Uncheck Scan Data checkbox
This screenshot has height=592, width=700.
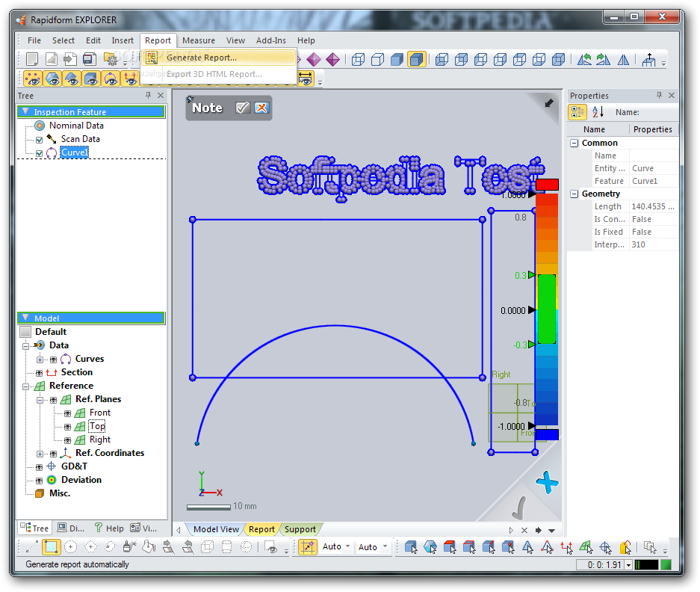point(40,140)
